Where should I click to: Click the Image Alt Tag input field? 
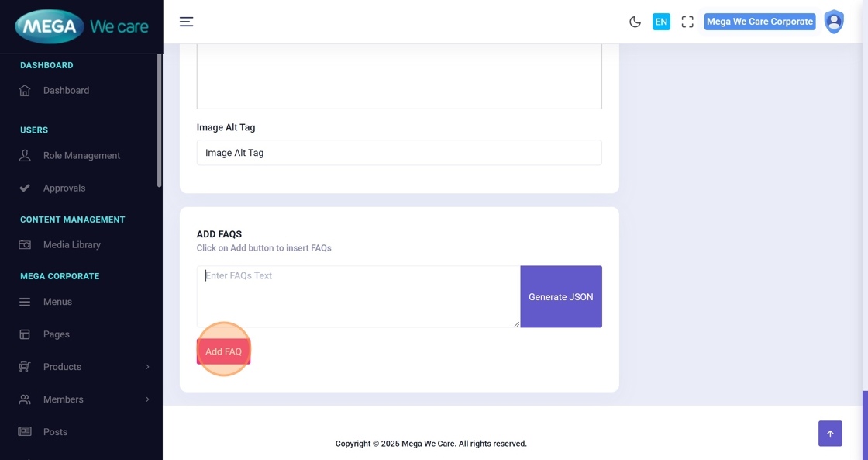[399, 153]
